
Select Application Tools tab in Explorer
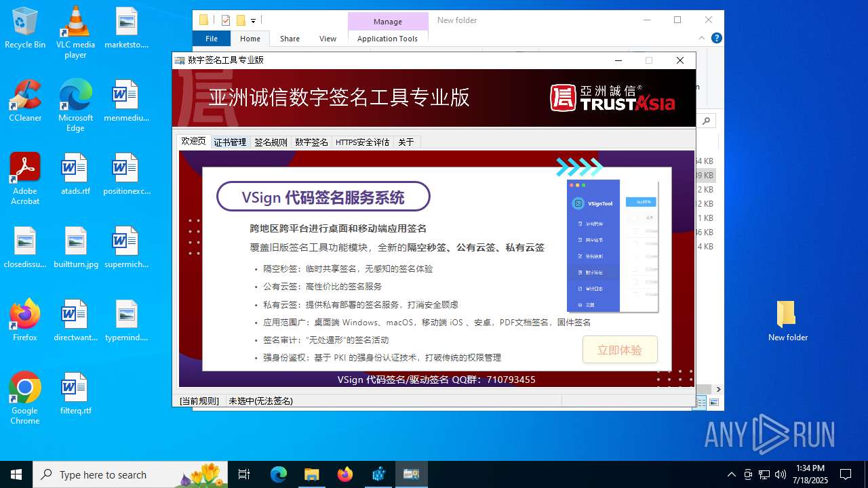click(x=387, y=39)
